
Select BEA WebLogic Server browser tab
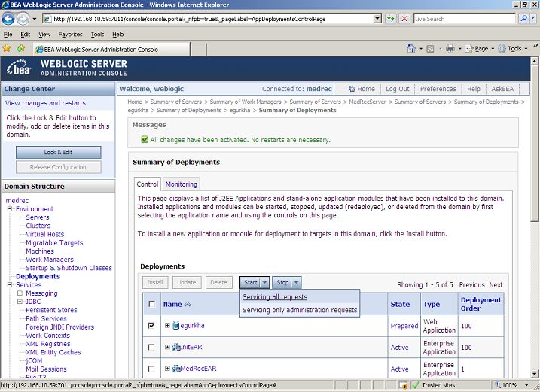111,49
